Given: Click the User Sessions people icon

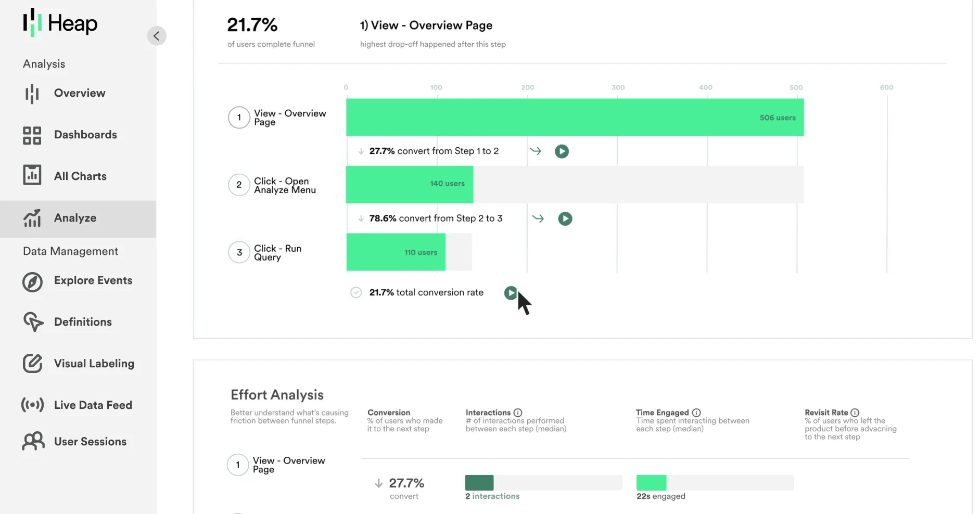Looking at the screenshot, I should pyautogui.click(x=33, y=441).
